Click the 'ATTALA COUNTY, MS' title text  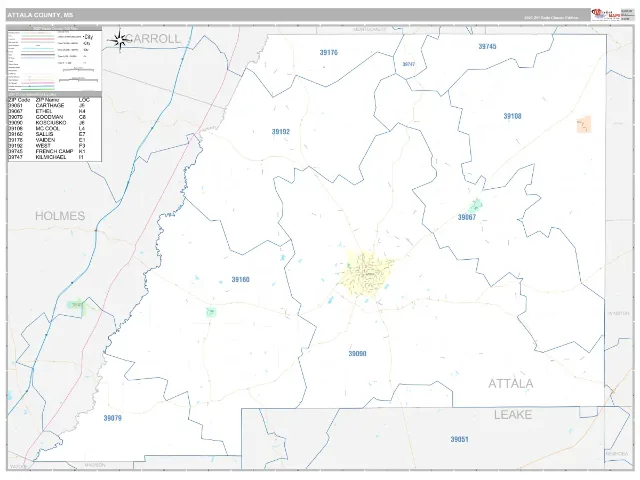[x=40, y=15]
